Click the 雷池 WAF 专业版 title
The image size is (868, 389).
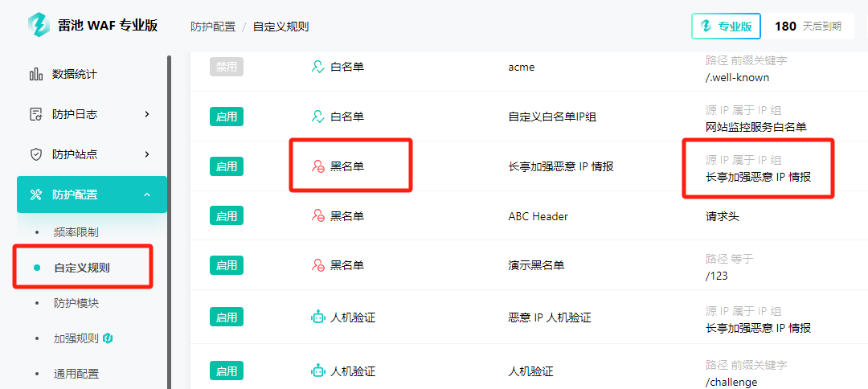click(108, 26)
